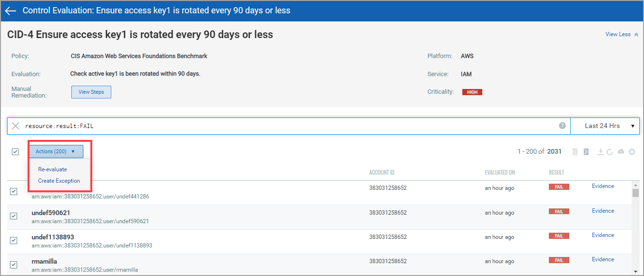Click the cloud upload icon
Image resolution: width=644 pixels, height=276 pixels.
621,151
